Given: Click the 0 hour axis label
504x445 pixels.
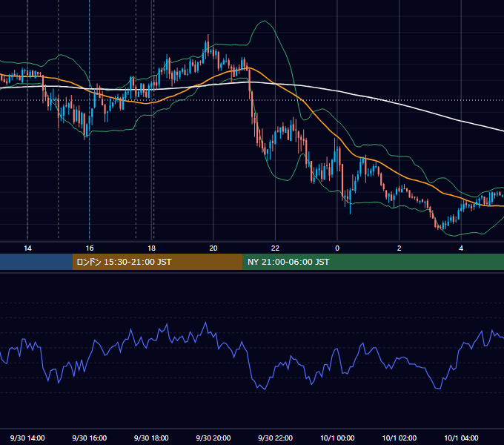Looking at the screenshot, I should tap(337, 248).
